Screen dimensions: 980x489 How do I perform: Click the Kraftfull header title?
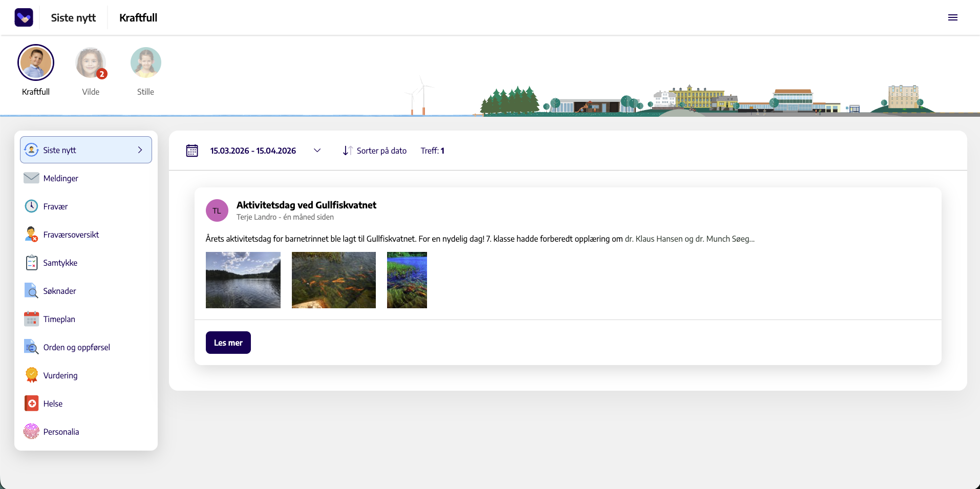[138, 17]
